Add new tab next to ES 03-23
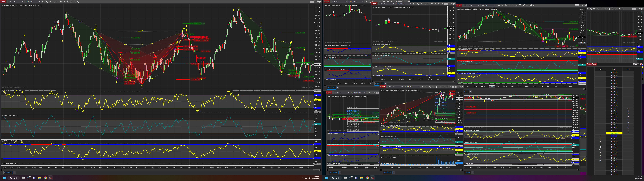Viewport: 644px width, 181px height. tap(14, 172)
